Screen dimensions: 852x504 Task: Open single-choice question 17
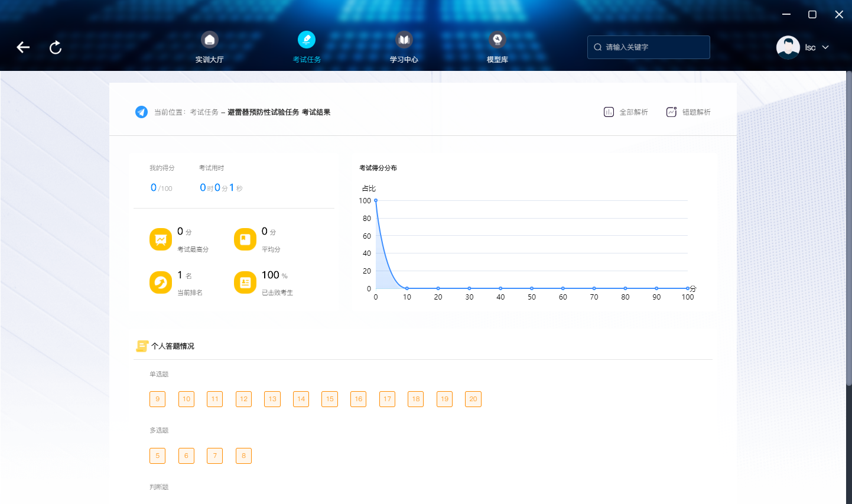[x=387, y=399]
